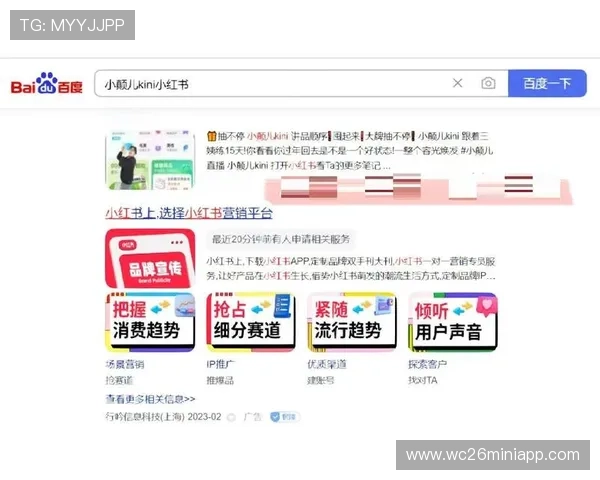Click the 百度一下 search button
600x480 pixels.
547,83
